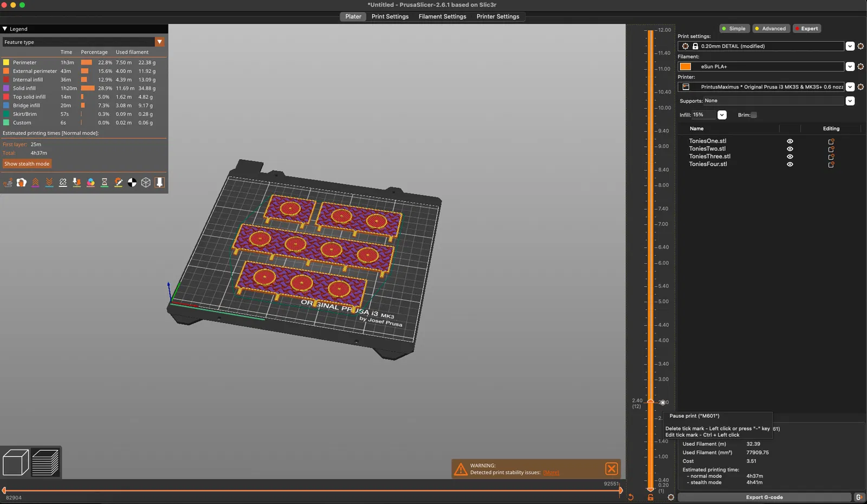
Task: Click Show stealth mode button
Action: (x=27, y=164)
